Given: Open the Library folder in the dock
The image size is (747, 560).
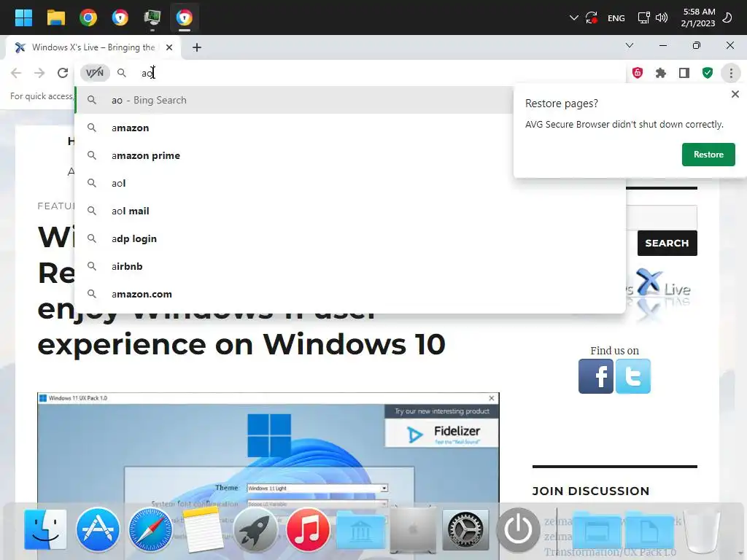Looking at the screenshot, I should (x=360, y=530).
